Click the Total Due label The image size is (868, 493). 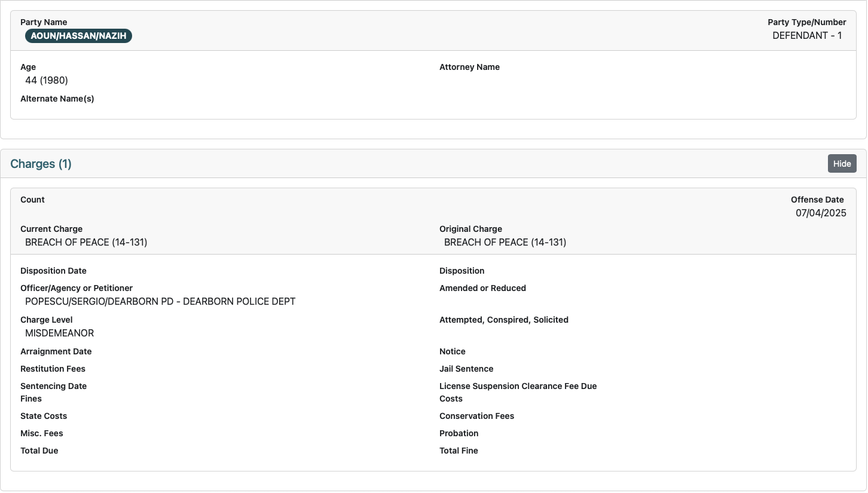(x=39, y=451)
